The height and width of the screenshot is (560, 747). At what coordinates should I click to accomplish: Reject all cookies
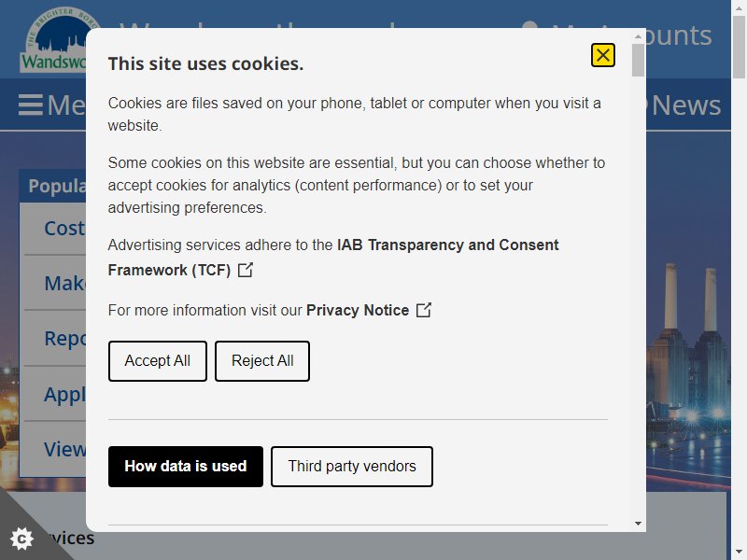(262, 361)
